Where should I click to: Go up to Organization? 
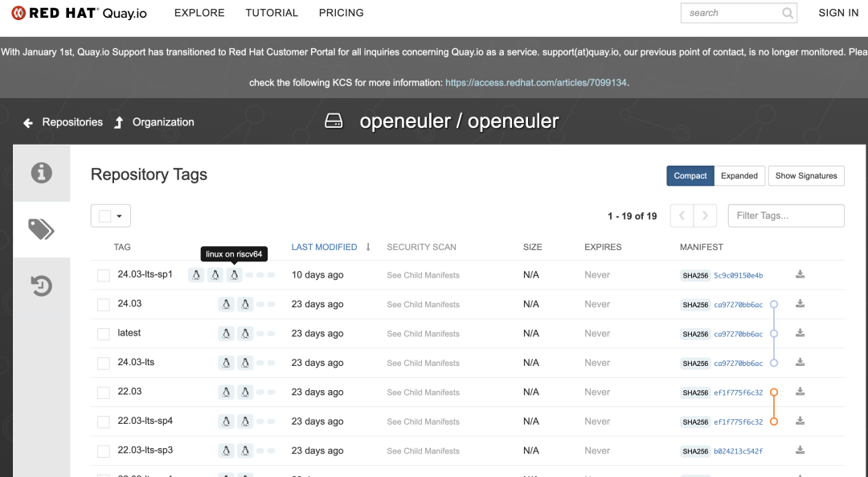(x=163, y=122)
